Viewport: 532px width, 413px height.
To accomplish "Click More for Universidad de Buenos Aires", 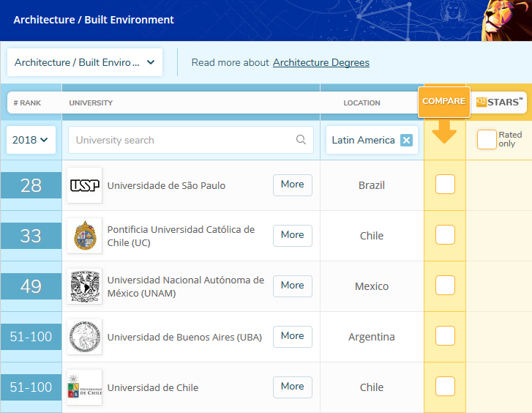I will [293, 337].
